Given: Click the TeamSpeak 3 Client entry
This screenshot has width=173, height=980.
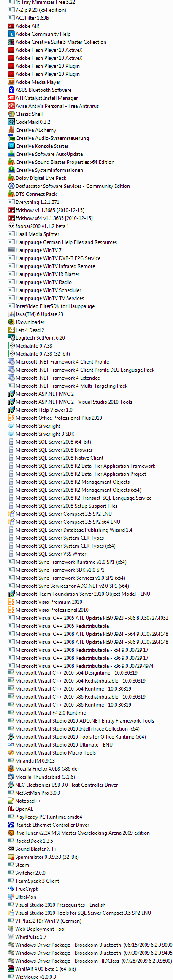Looking at the screenshot, I should pos(34,881).
